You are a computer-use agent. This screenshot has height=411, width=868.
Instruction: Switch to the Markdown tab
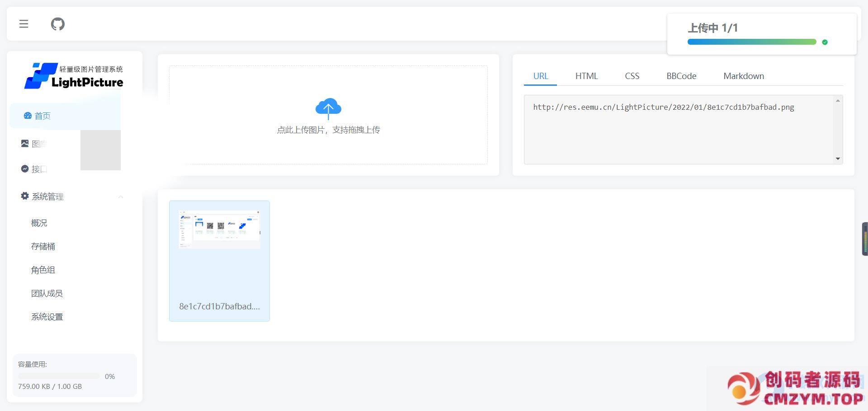[743, 76]
